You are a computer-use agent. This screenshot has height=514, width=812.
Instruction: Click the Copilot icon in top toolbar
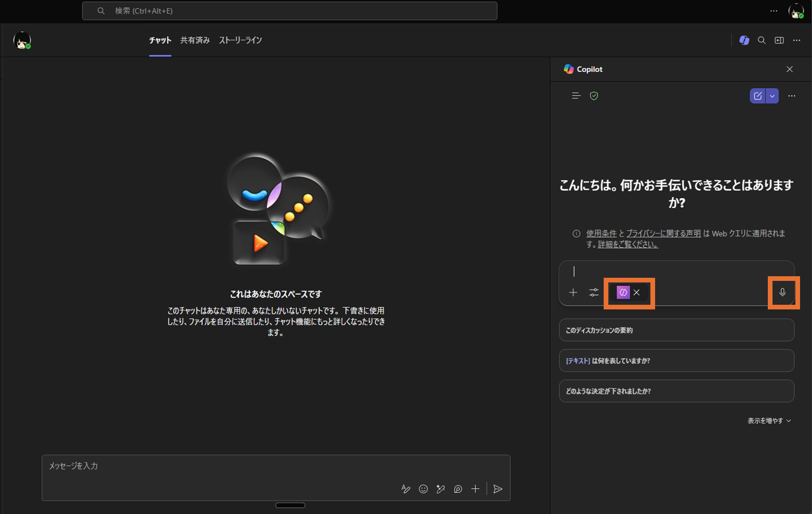click(744, 40)
